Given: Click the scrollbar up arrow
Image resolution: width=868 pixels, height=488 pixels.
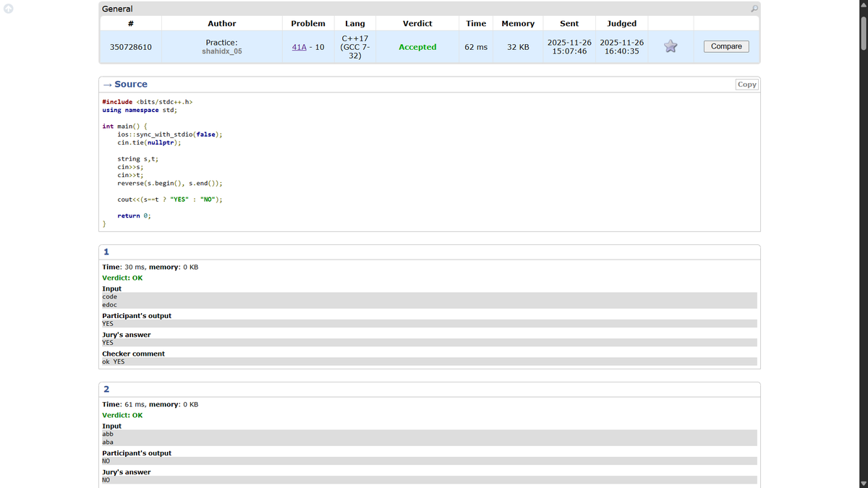Looking at the screenshot, I should [x=862, y=4].
